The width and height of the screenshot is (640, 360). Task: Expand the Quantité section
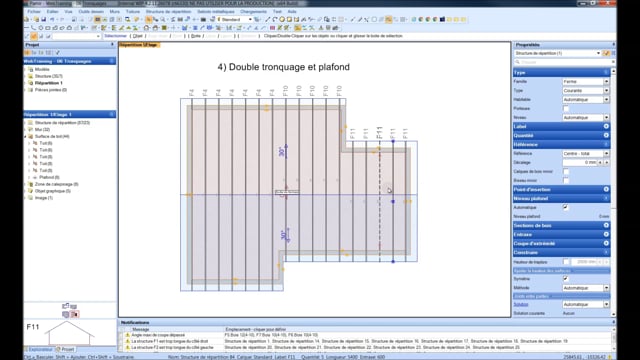pos(606,136)
